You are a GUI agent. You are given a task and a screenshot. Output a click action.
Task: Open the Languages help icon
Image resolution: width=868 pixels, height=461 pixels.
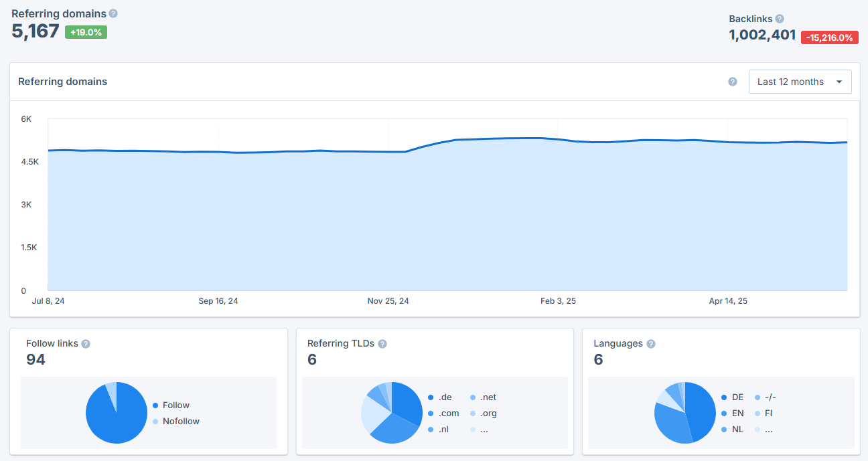point(650,343)
